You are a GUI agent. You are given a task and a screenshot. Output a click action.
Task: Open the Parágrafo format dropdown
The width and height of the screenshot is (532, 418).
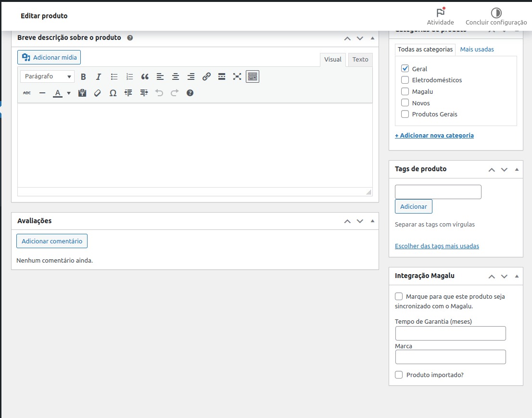tap(48, 76)
